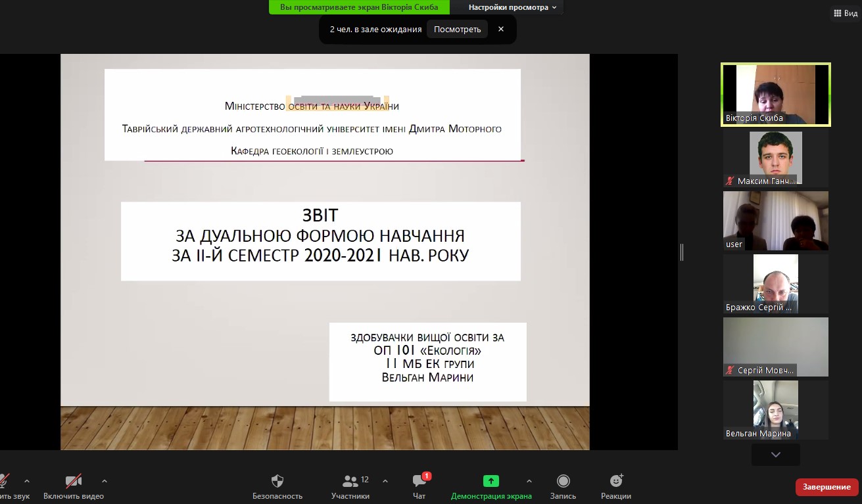Click muted mic indicator on Сергій Мовч's tile
The width and height of the screenshot is (862, 504).
pos(729,369)
